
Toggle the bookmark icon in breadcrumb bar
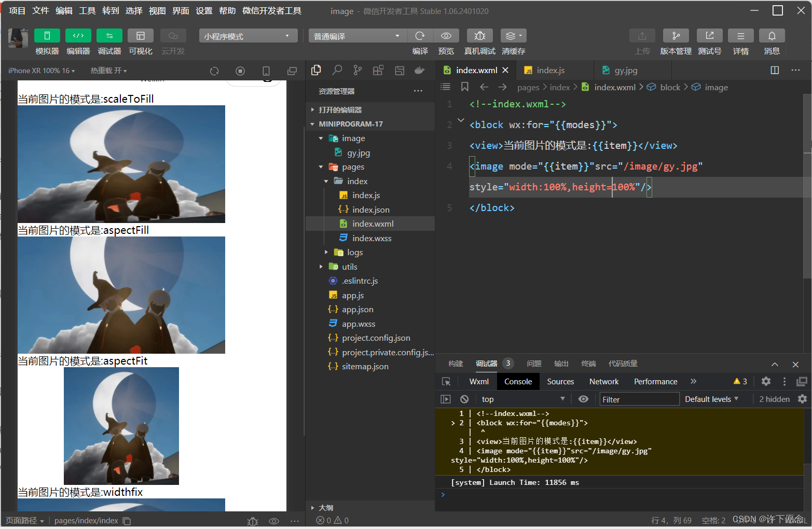[x=465, y=87]
